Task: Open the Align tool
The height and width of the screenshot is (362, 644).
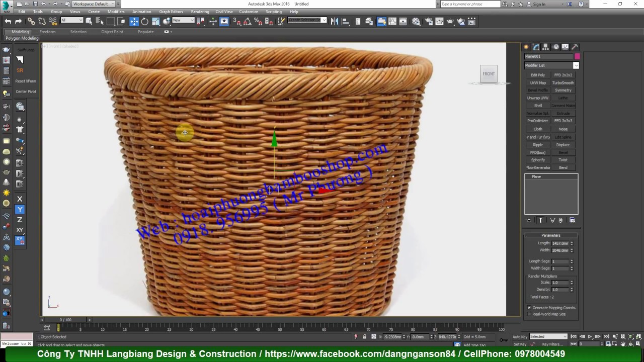Action: pos(346,21)
